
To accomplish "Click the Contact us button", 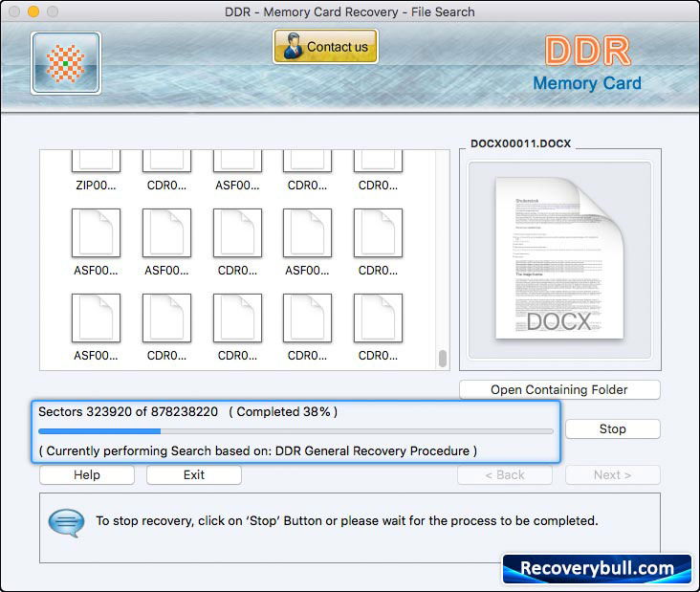I will click(x=325, y=47).
